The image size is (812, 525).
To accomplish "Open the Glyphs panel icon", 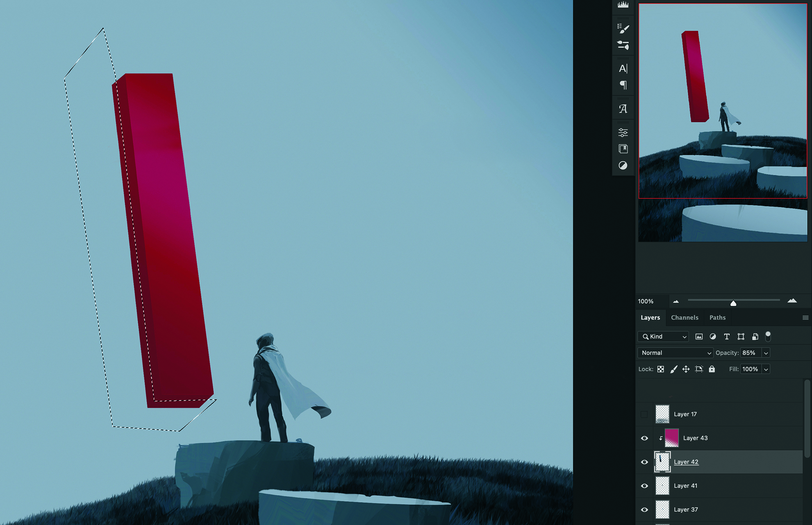I will pos(623,109).
